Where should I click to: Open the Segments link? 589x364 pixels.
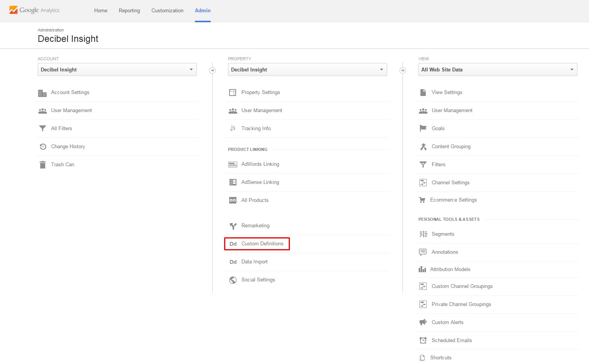point(443,234)
